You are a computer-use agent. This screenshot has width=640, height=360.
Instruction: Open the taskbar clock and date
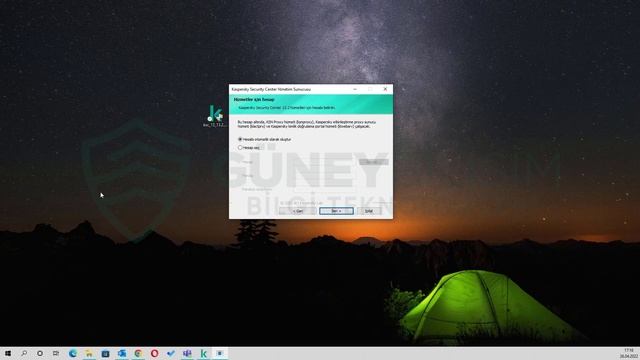628,353
